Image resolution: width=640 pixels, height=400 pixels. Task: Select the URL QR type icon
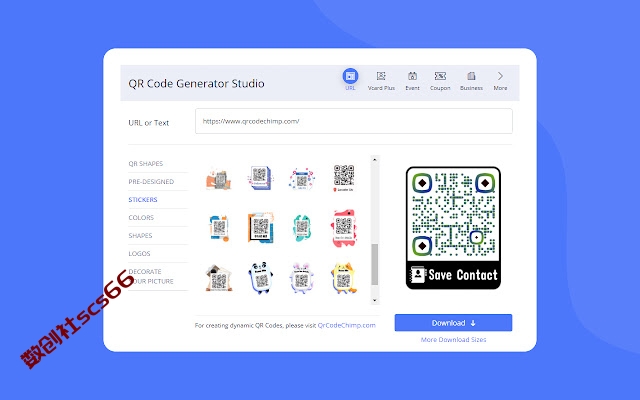tap(350, 76)
